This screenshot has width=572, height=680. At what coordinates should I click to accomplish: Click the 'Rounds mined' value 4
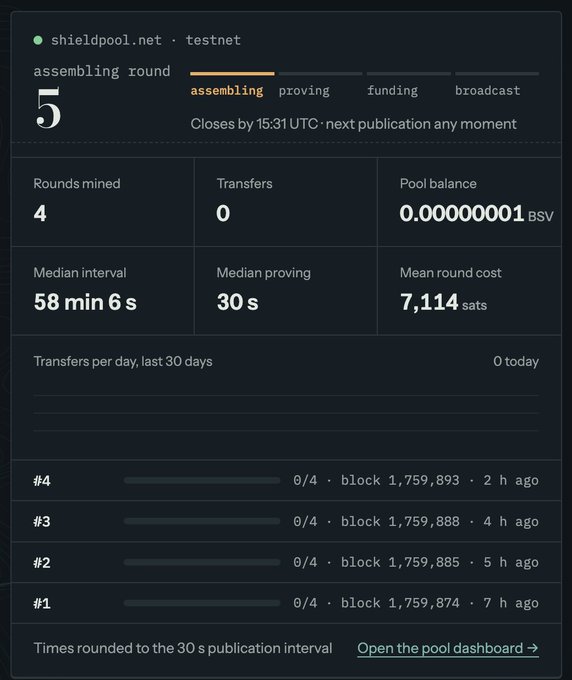pos(40,213)
